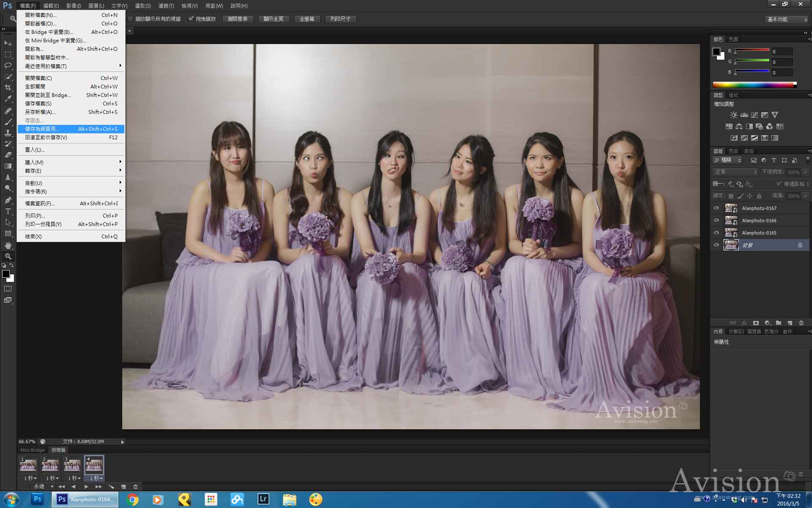Screen dimensions: 812x508
Task: Select the Lasso tool
Action: [8, 66]
